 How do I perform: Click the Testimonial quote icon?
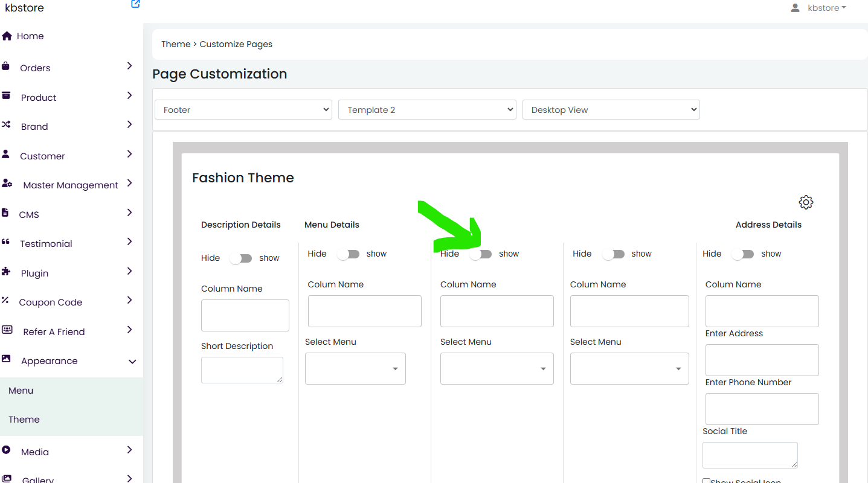coord(6,242)
